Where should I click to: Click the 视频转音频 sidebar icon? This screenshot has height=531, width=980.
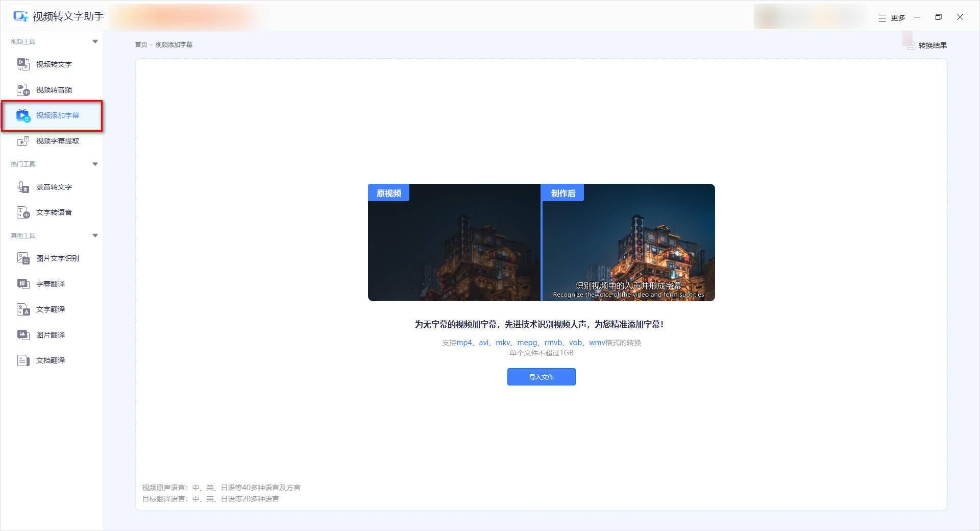coord(23,90)
